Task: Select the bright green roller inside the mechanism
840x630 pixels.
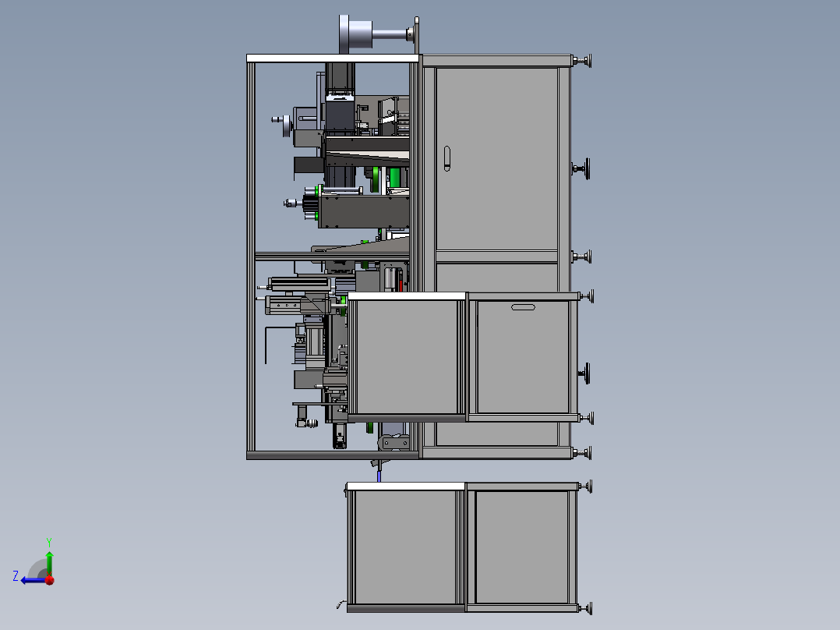Action: 395,178
